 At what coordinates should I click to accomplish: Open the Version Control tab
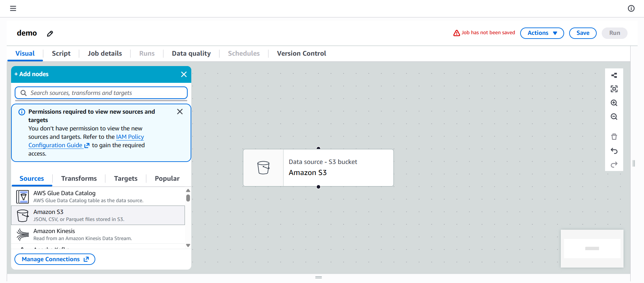click(301, 54)
